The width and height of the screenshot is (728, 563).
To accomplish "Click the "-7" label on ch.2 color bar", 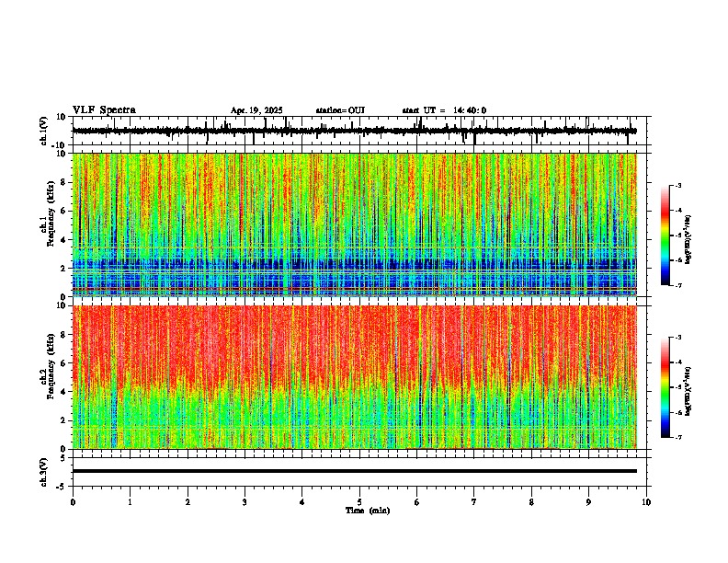I will coord(678,437).
